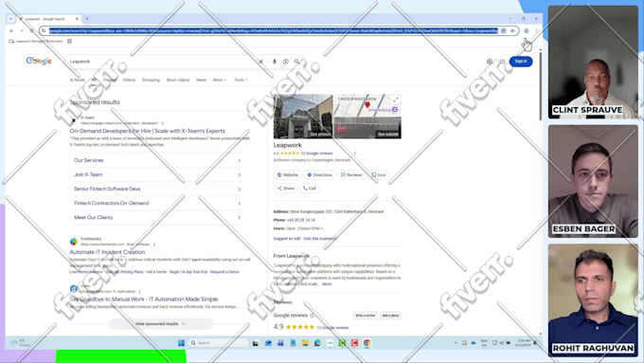Open See photos building thumbnail

tap(303, 117)
